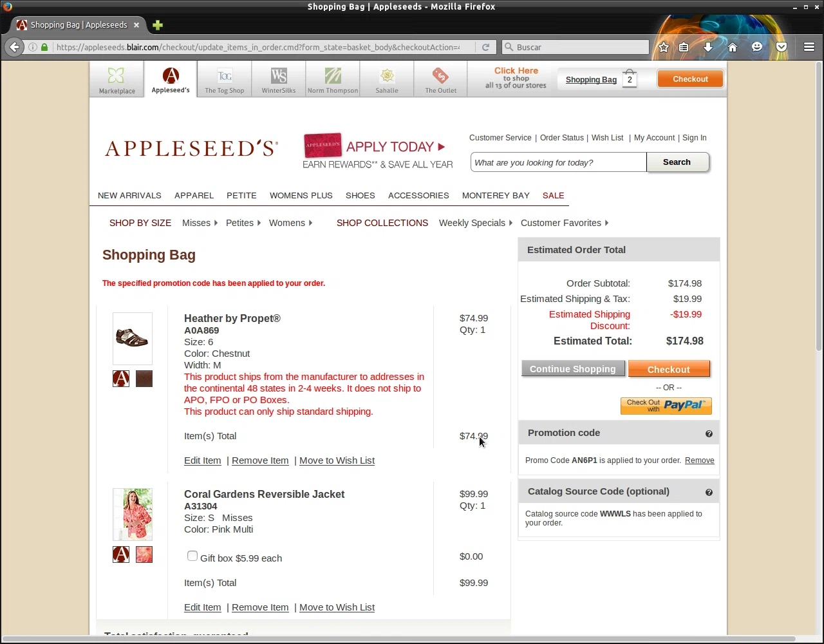Screen dimensions: 824x644
Task: Click the browser Buscar search box
Action: [x=576, y=47]
